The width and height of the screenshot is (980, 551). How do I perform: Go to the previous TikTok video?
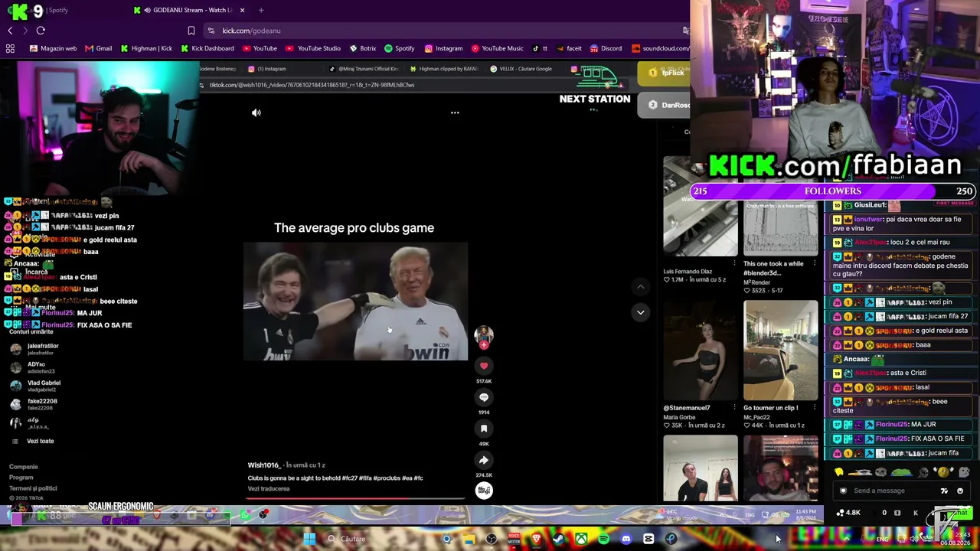pos(641,287)
